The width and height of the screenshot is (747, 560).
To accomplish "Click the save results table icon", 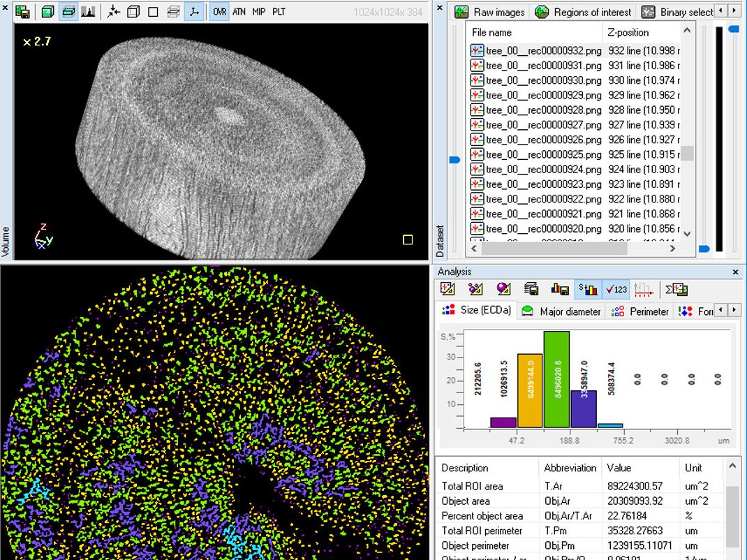I will click(x=532, y=288).
